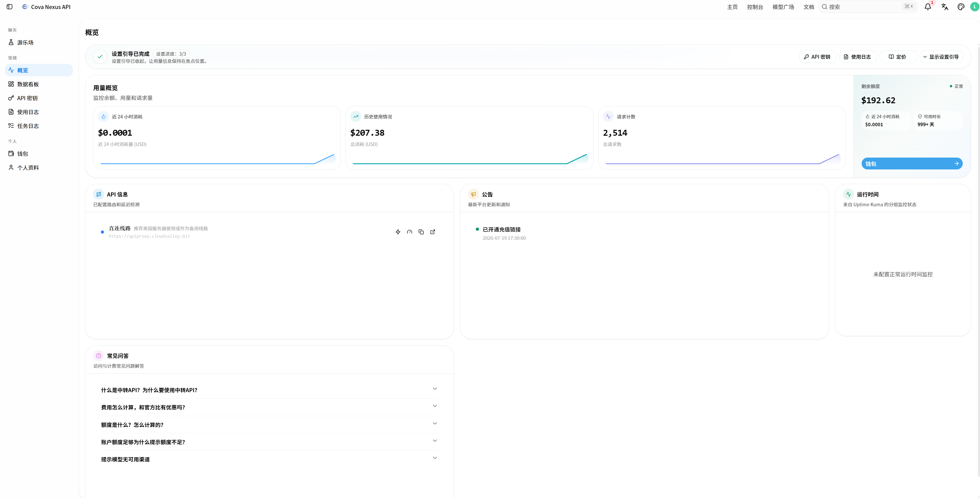This screenshot has height=498, width=980.
Task: Click the $192.62 remaining balance
Action: (878, 100)
